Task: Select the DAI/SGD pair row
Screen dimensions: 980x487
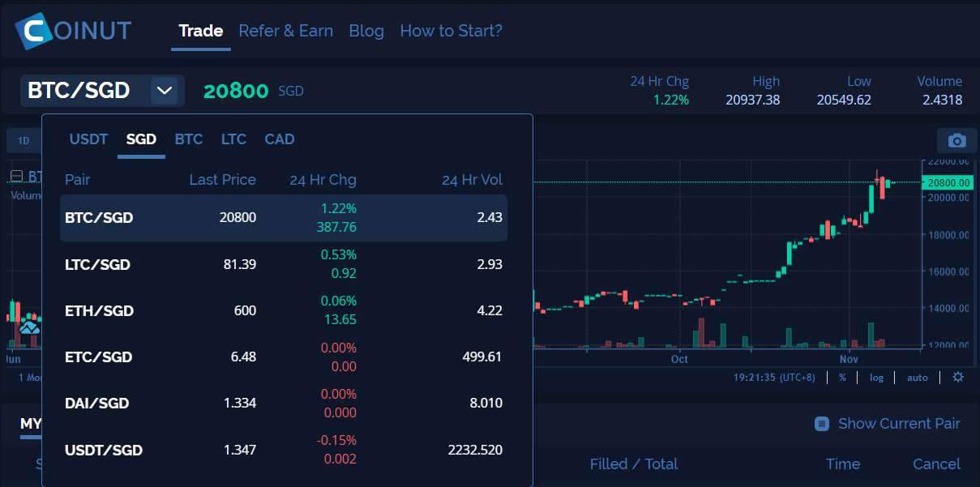Action: (x=284, y=403)
